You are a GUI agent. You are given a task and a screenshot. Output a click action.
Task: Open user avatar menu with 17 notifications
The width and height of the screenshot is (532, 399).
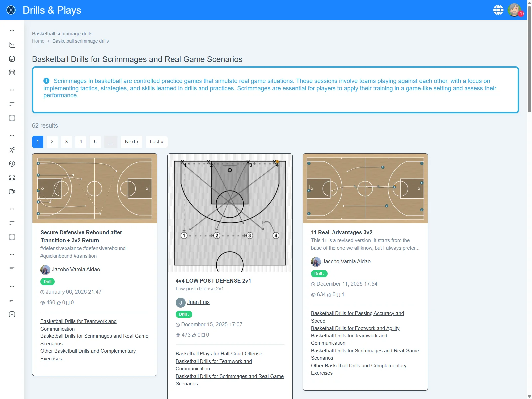click(x=514, y=10)
